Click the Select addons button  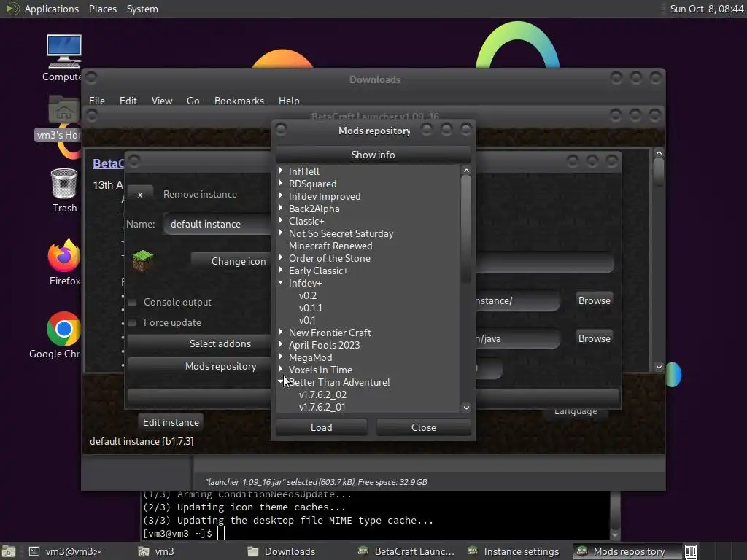(199, 343)
